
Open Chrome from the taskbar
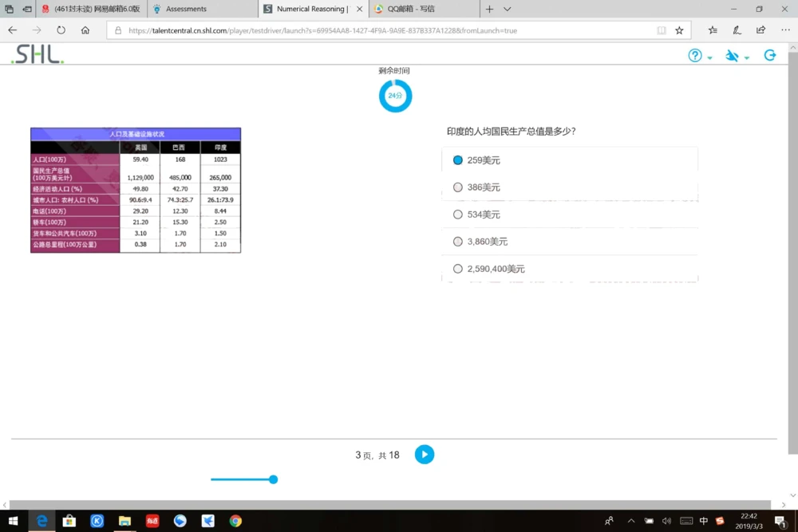(x=235, y=521)
